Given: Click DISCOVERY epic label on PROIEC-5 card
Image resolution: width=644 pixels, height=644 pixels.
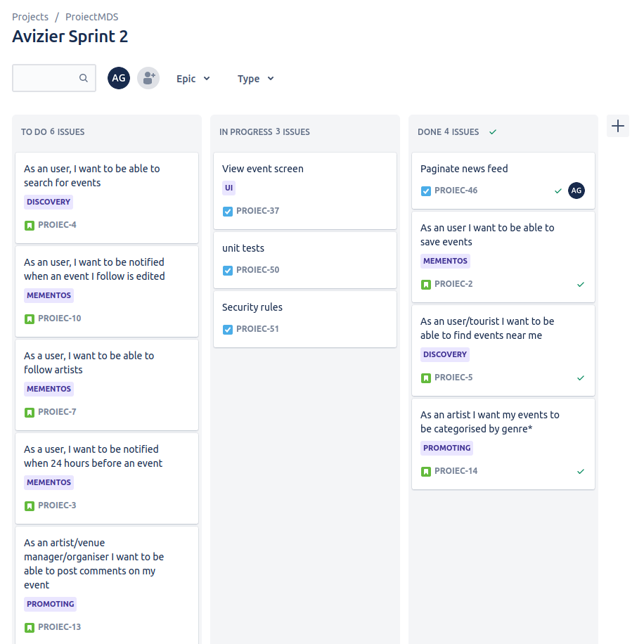Looking at the screenshot, I should (x=445, y=354).
